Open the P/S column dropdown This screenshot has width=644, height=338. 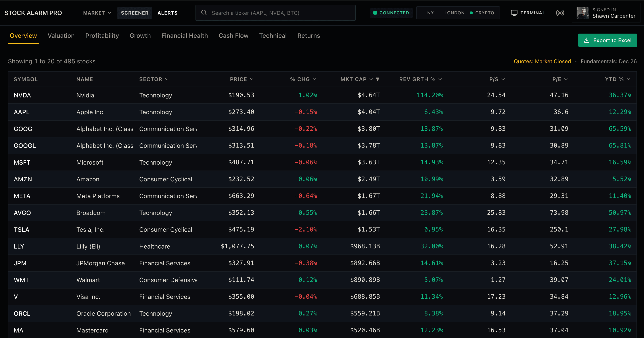point(503,79)
